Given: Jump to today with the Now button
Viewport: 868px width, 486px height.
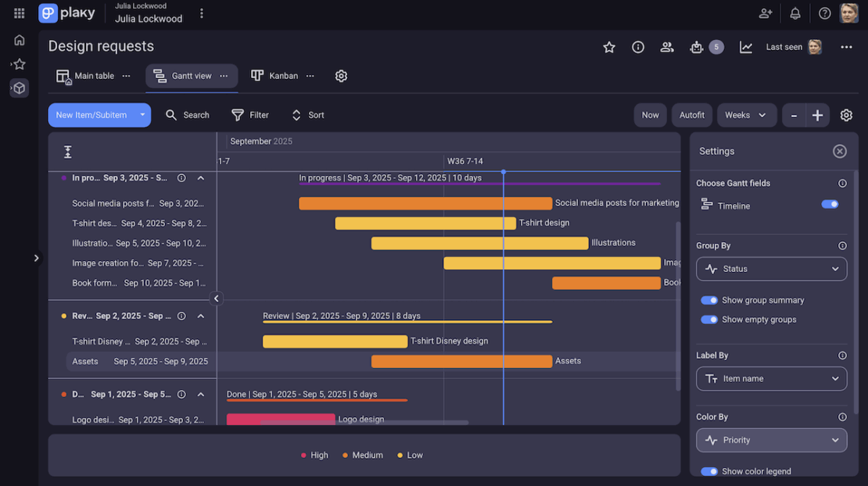Looking at the screenshot, I should click(650, 115).
